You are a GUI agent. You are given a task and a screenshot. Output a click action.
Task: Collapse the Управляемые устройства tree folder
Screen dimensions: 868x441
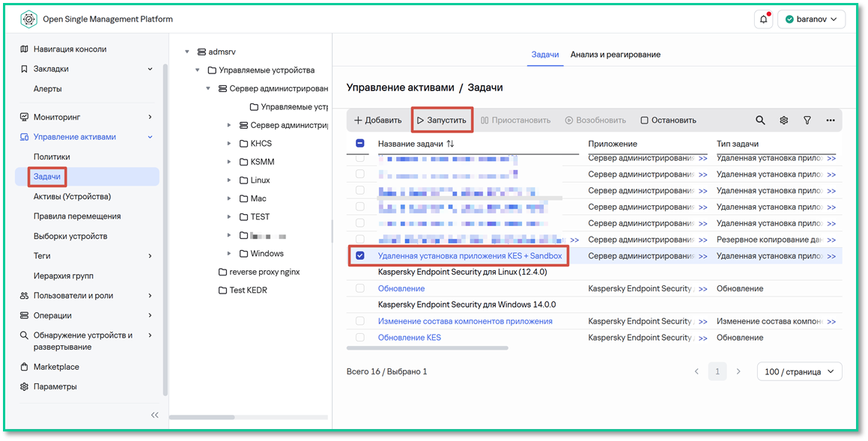[198, 70]
